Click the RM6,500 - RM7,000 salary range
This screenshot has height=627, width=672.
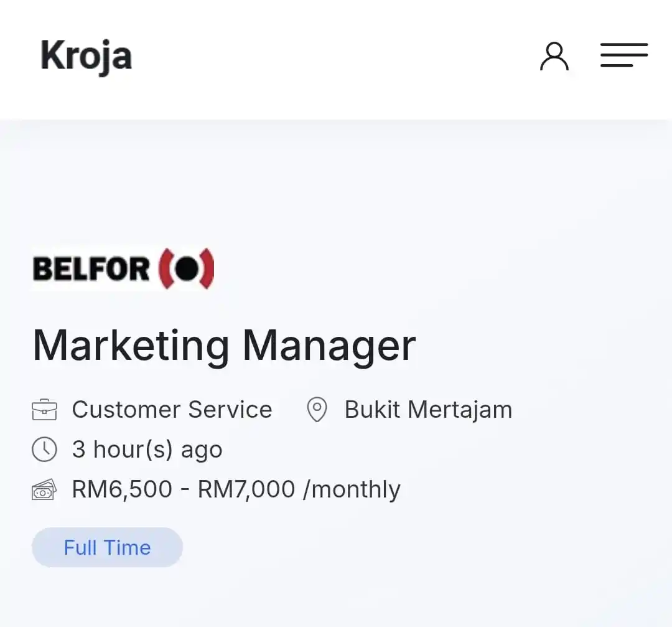coord(184,489)
